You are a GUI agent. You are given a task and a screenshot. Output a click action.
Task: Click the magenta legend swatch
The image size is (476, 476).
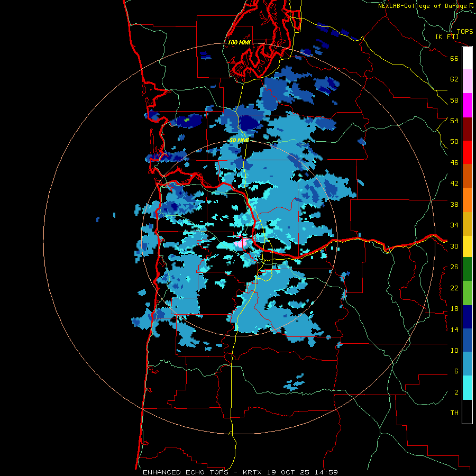click(x=467, y=105)
